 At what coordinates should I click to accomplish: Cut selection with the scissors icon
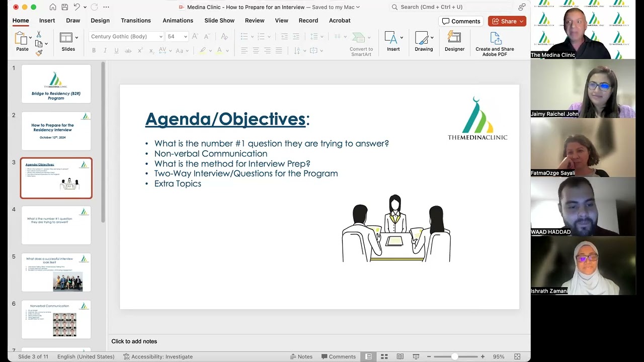tap(39, 35)
